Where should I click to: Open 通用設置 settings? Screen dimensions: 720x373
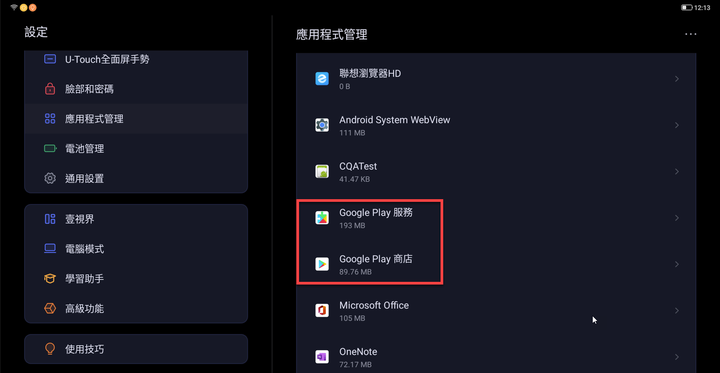[136, 178]
